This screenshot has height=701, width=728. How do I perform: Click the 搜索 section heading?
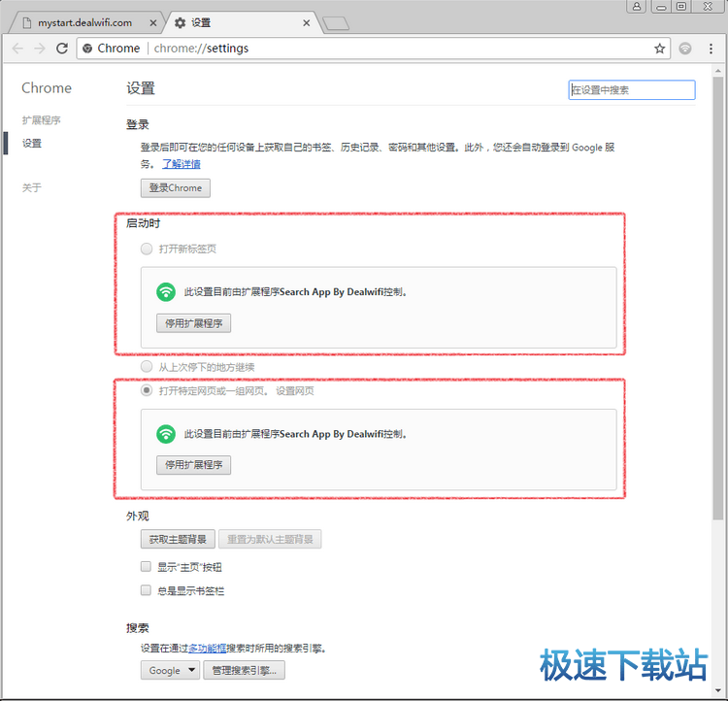(138, 628)
